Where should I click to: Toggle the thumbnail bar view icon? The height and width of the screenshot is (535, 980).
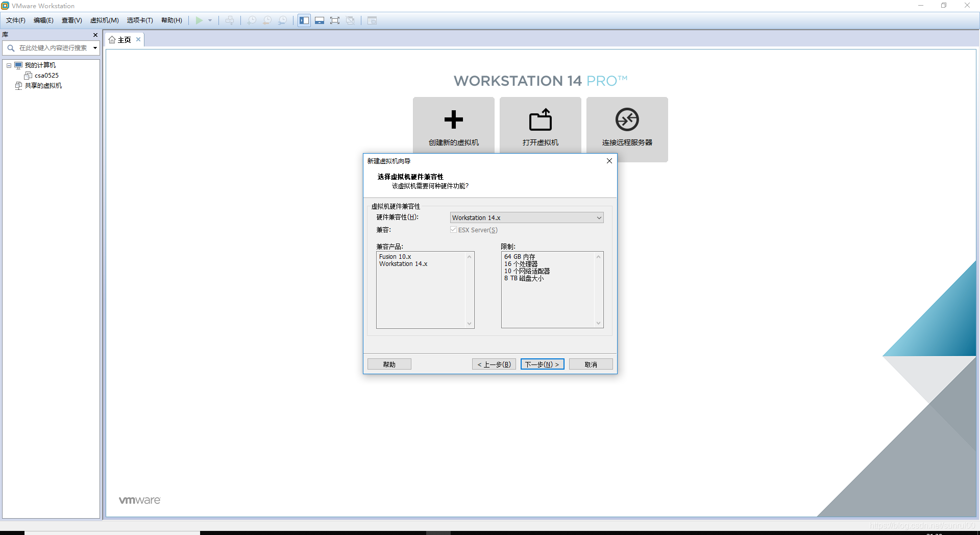tap(320, 20)
